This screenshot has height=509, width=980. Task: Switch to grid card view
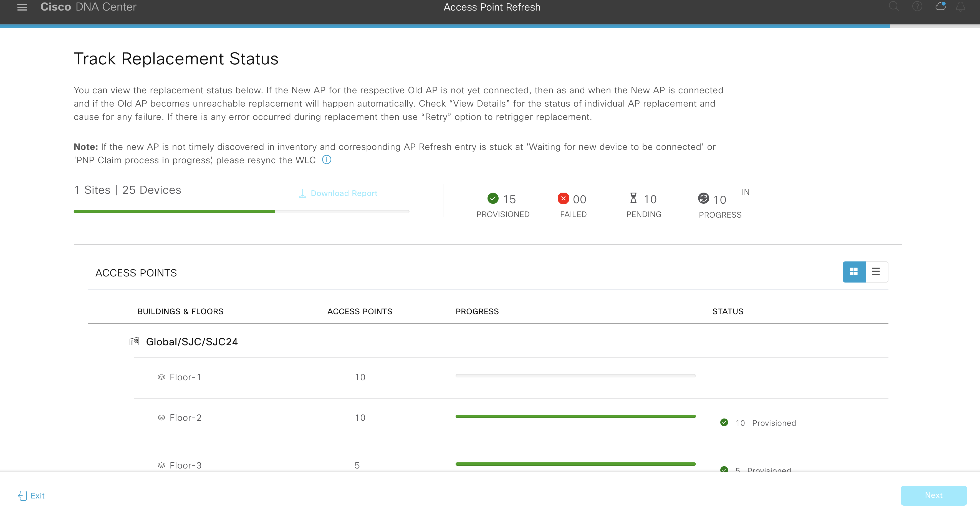(854, 272)
